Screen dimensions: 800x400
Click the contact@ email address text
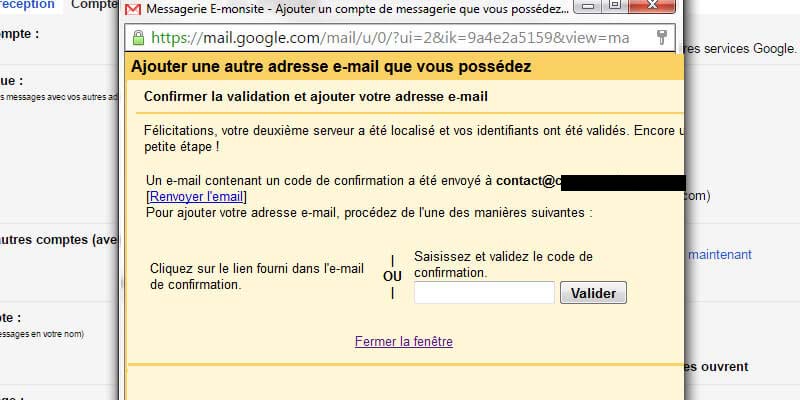click(x=528, y=182)
